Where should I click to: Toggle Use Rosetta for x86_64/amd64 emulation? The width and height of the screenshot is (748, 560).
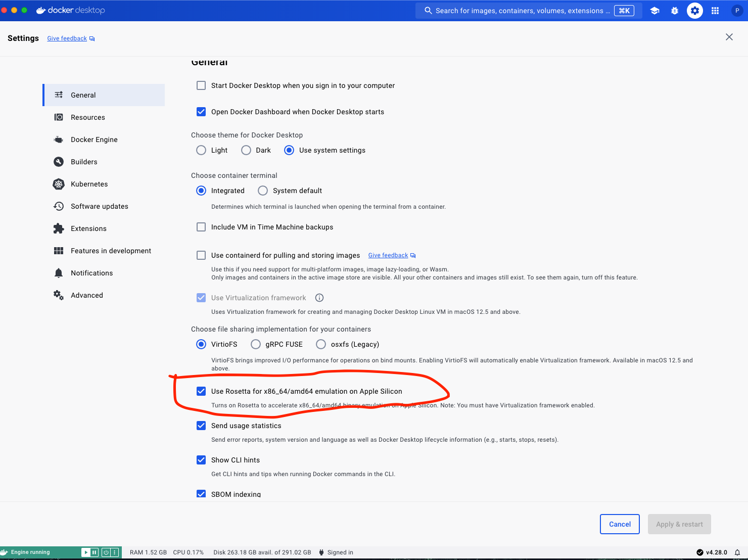[201, 391]
